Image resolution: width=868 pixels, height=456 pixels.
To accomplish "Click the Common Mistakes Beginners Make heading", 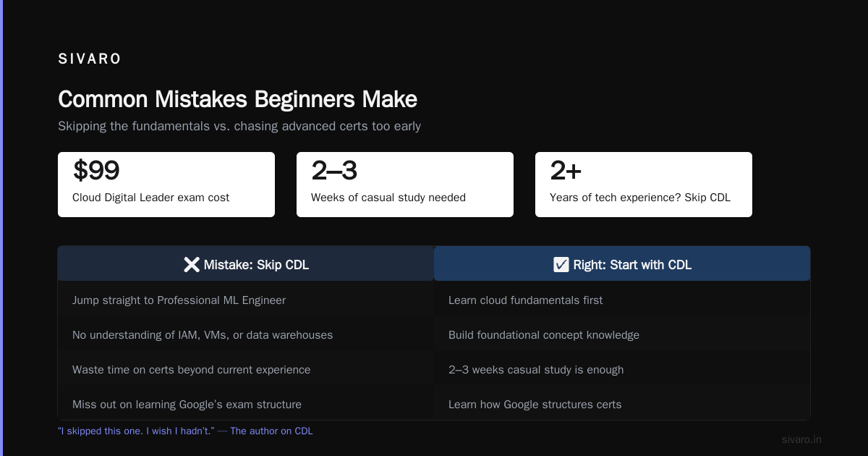I will (x=237, y=99).
